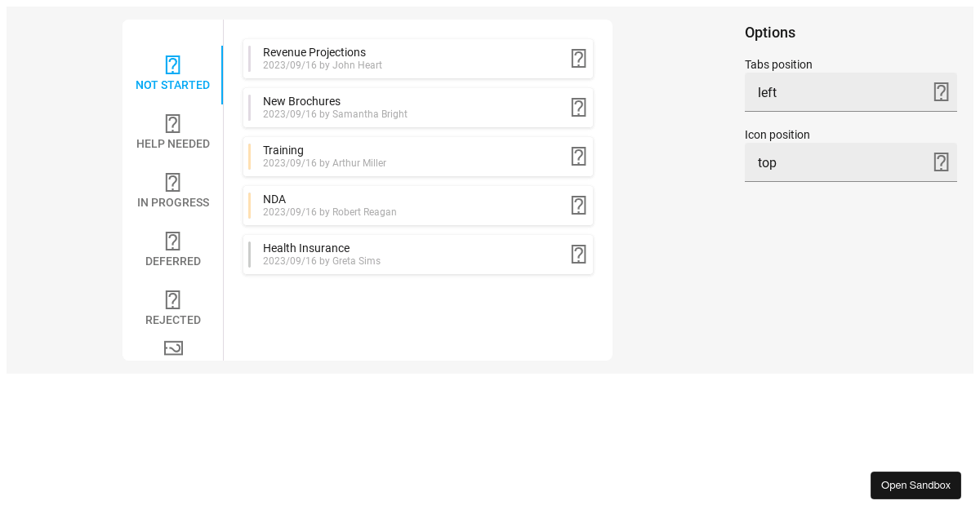This screenshot has height=514, width=980.
Task: Click the IN PROGRESS status icon
Action: 172,182
